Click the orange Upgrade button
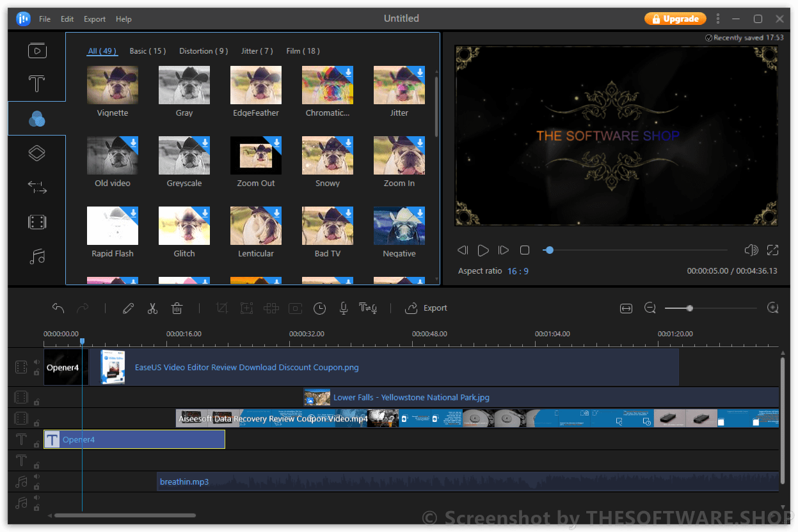The height and width of the screenshot is (532, 798). pos(675,19)
